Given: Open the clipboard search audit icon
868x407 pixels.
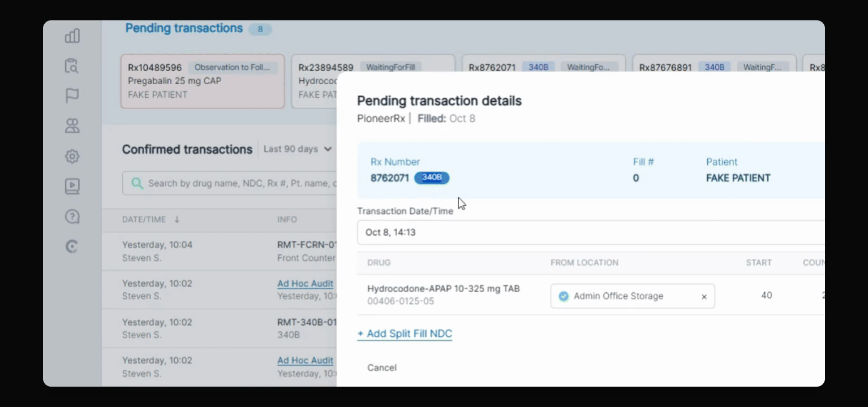Looking at the screenshot, I should tap(72, 66).
